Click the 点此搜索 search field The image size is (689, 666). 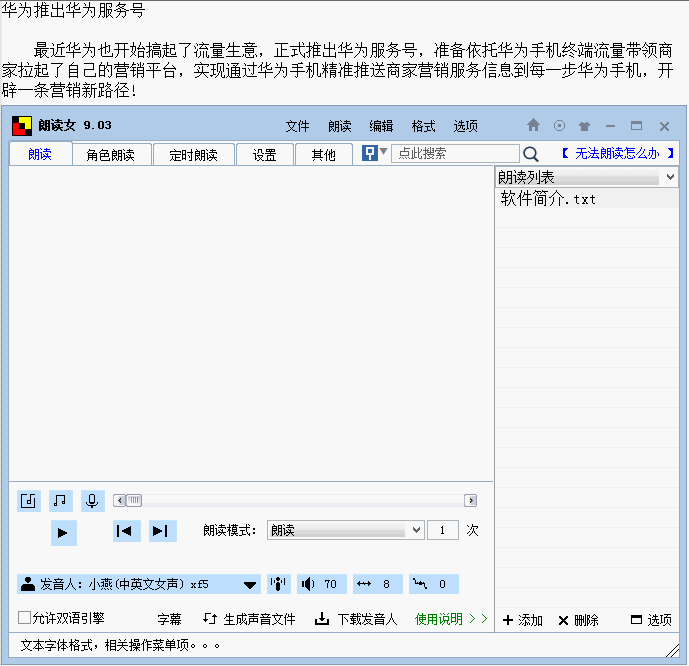pyautogui.click(x=455, y=153)
